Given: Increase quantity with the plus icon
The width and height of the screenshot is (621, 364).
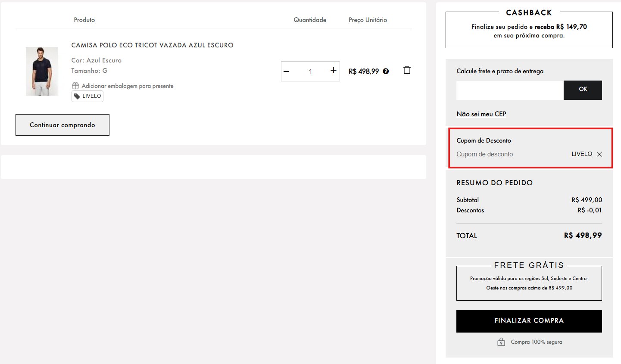Looking at the screenshot, I should [333, 70].
